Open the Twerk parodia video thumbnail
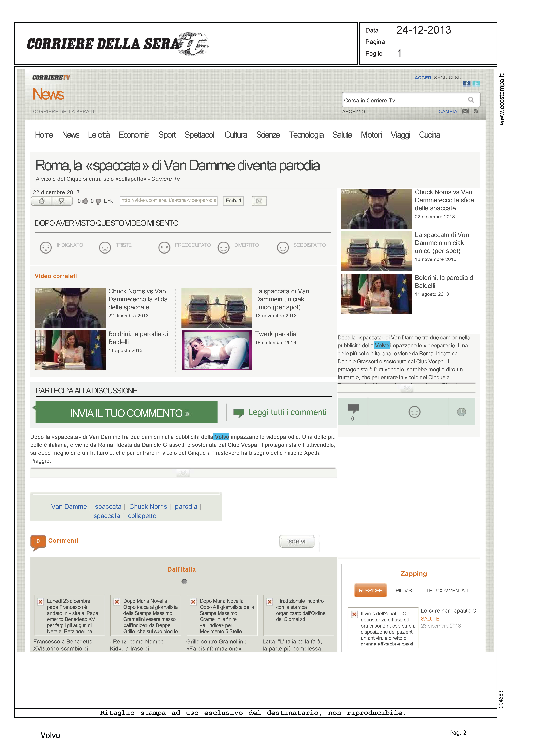This screenshot has width=535, height=756. [x=217, y=350]
